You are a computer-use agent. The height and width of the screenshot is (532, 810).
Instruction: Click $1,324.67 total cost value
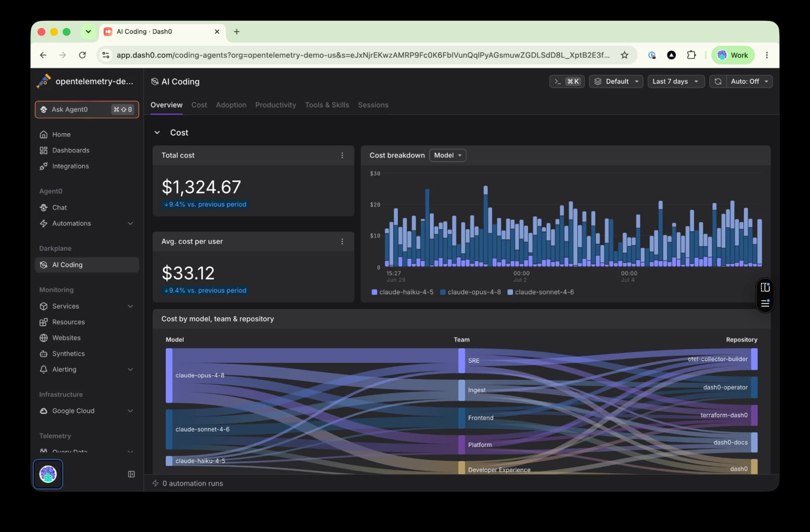(x=201, y=187)
